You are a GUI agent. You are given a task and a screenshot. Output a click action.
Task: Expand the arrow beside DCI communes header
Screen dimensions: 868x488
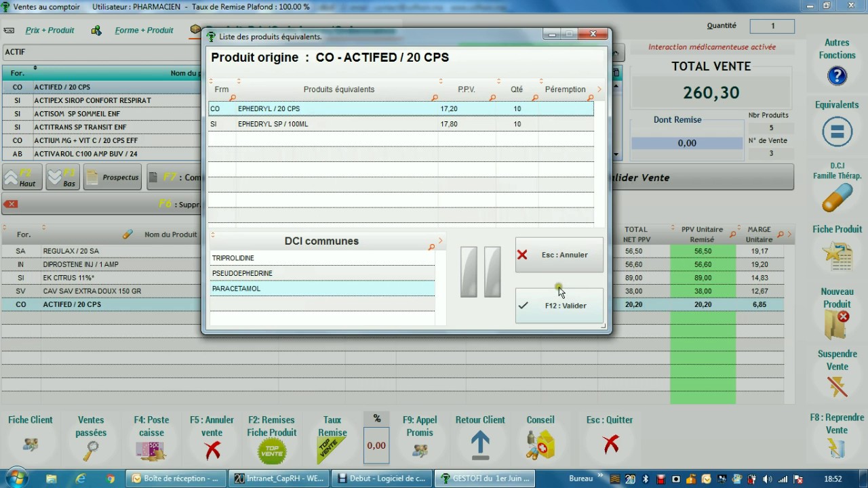click(440, 241)
